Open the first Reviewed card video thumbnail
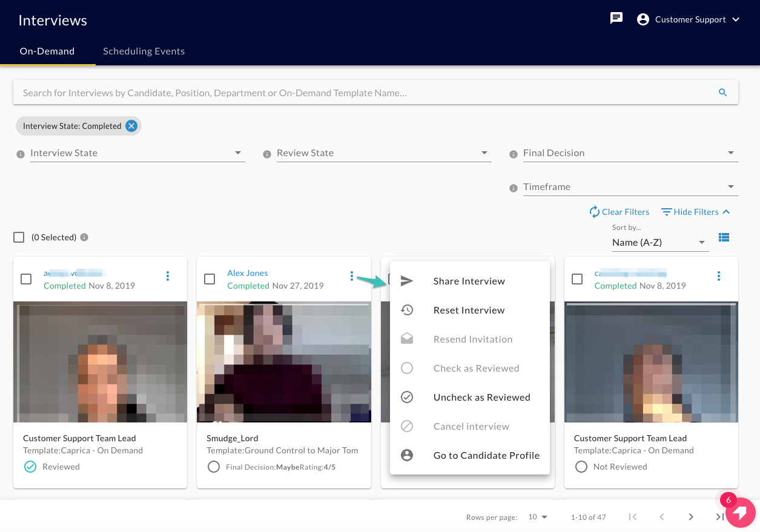The height and width of the screenshot is (532, 760). coord(101,362)
